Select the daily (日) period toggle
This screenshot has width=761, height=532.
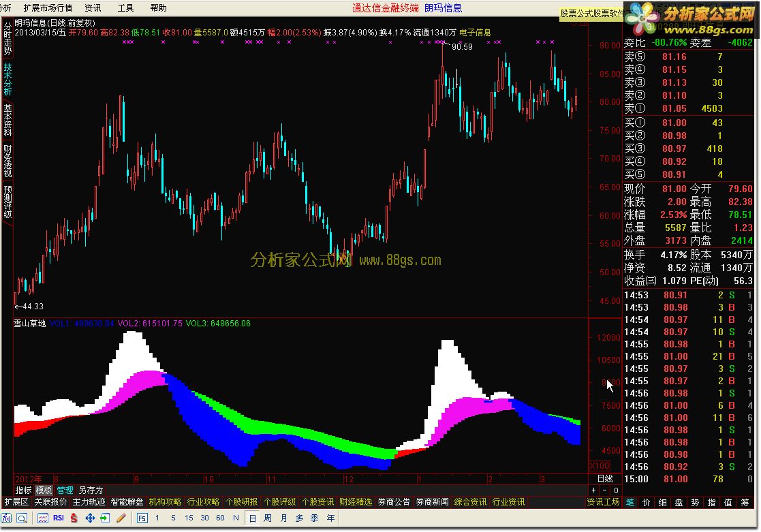click(252, 518)
